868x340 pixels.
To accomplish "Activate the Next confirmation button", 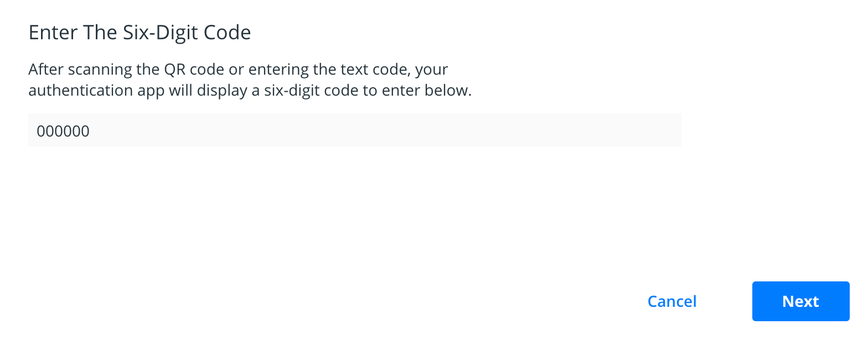I will (x=800, y=301).
